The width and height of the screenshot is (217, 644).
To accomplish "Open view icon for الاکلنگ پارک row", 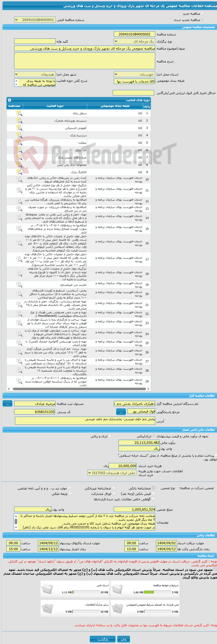I will [x=19, y=172].
